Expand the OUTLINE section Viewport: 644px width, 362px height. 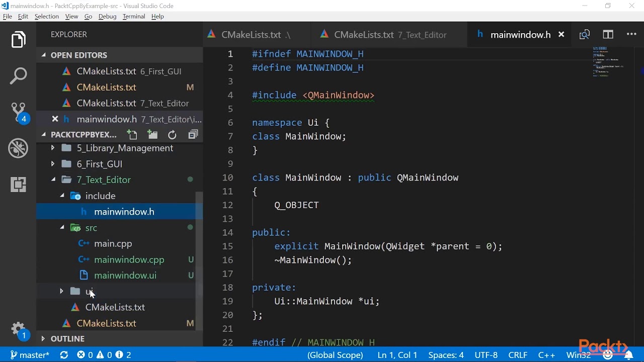tap(44, 338)
